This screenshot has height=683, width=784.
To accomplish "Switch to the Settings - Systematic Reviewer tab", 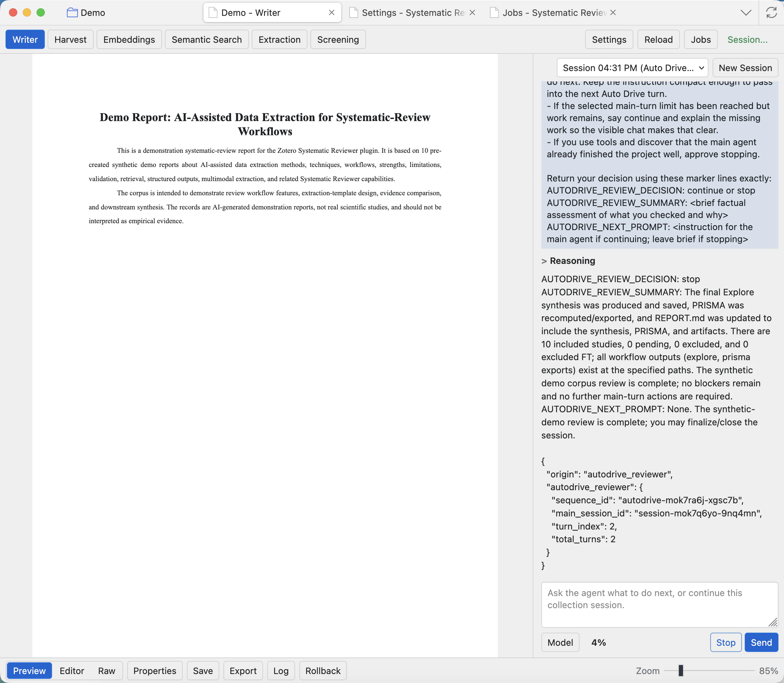I will (413, 12).
